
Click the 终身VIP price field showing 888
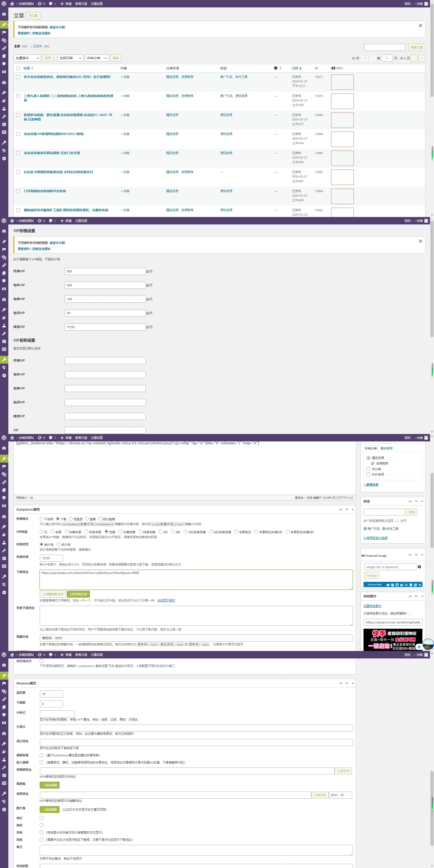click(x=105, y=271)
